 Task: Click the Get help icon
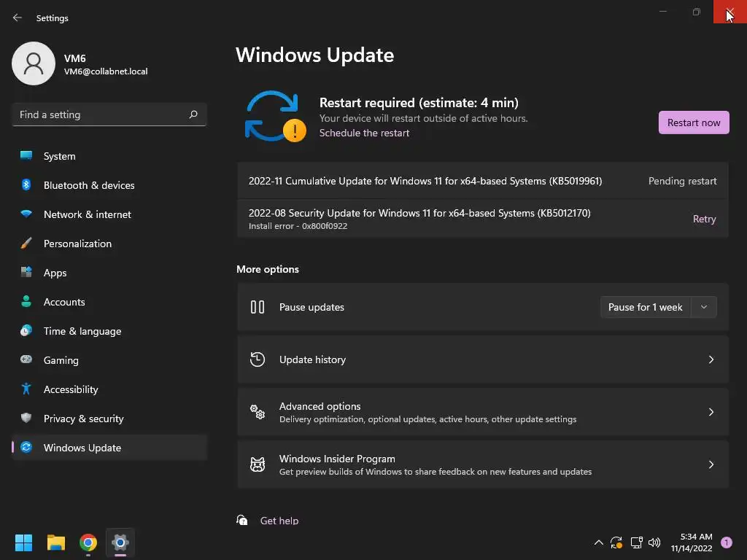tap(242, 521)
